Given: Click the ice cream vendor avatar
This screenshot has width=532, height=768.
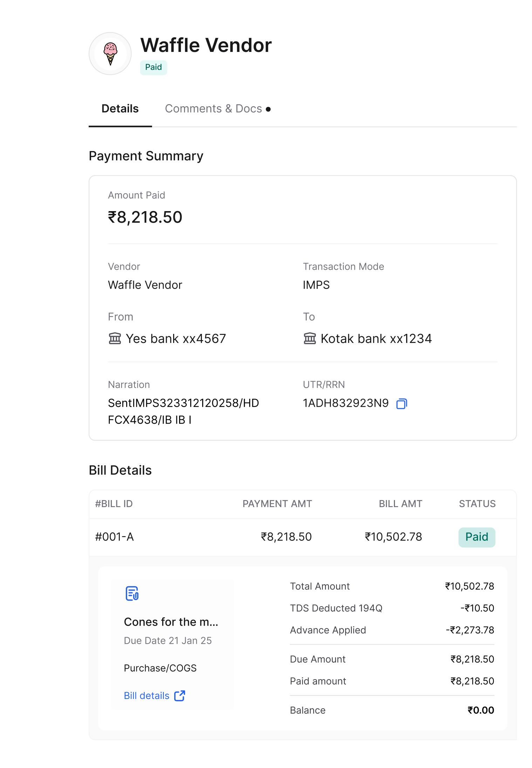Looking at the screenshot, I should pyautogui.click(x=110, y=54).
